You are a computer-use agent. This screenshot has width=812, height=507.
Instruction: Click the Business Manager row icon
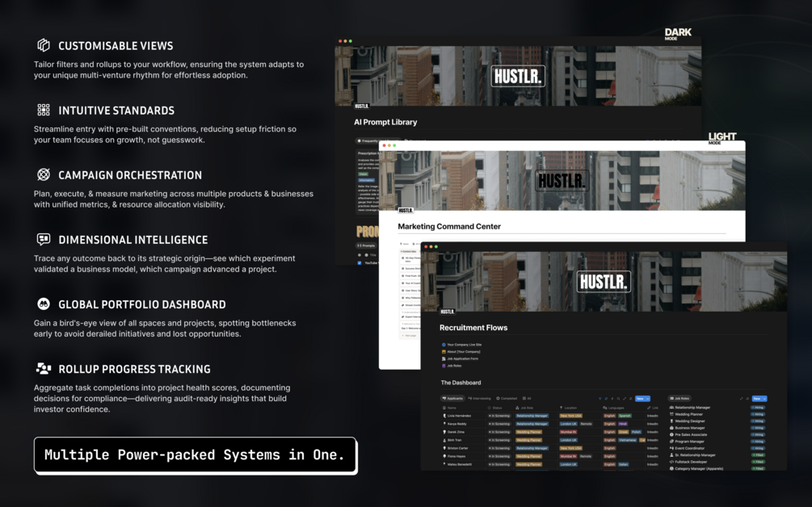(x=671, y=428)
